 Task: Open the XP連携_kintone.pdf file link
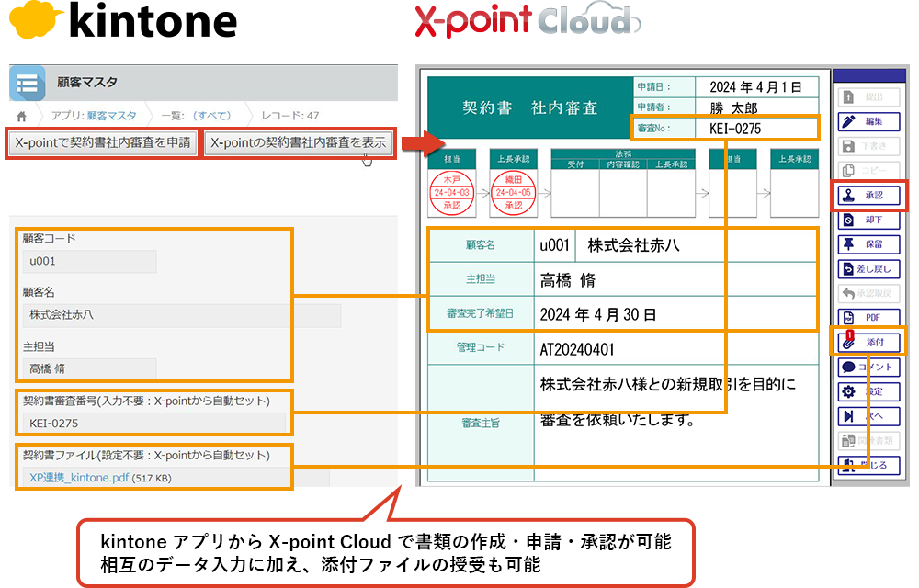coord(79,478)
